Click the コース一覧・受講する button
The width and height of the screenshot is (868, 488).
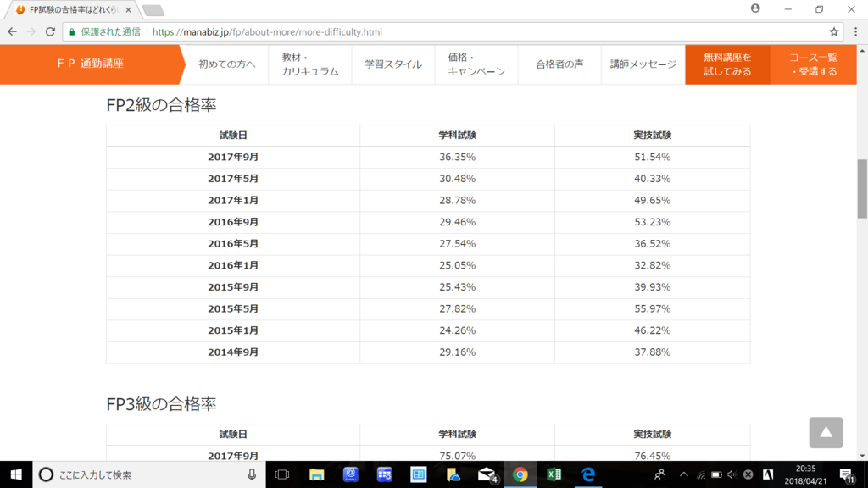click(x=813, y=64)
